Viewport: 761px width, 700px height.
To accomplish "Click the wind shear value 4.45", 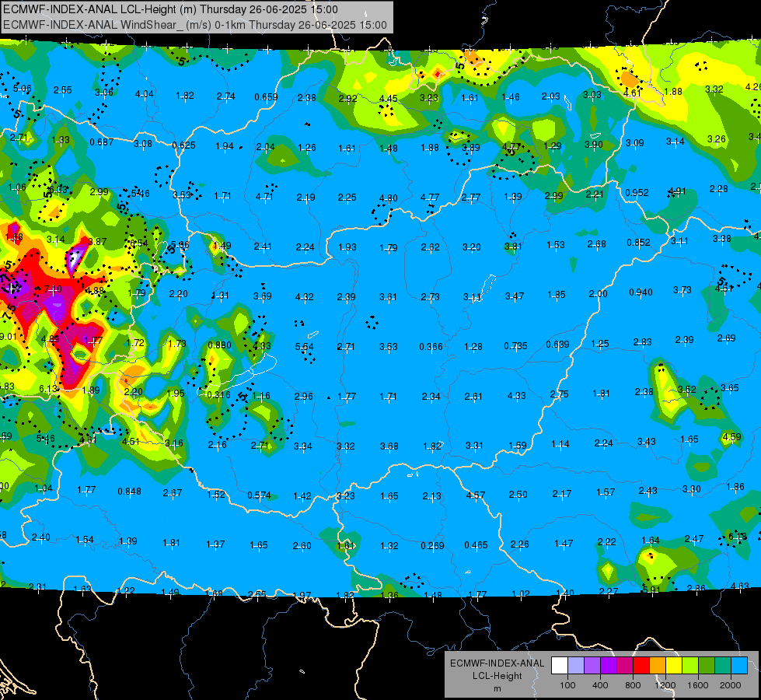I will click(x=388, y=99).
